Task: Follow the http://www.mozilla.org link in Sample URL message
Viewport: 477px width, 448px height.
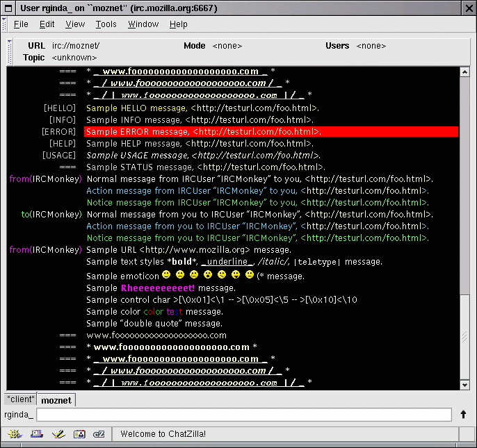Action: pyautogui.click(x=195, y=250)
